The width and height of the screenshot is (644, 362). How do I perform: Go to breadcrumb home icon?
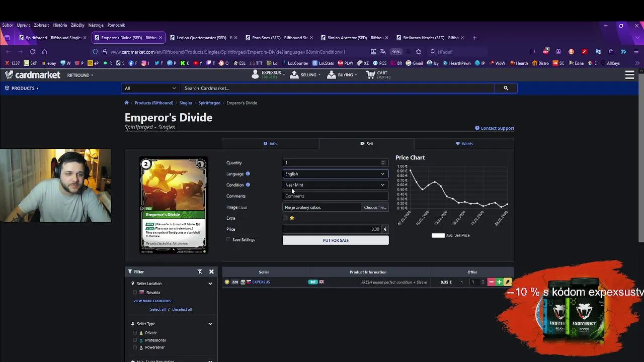[x=127, y=103]
